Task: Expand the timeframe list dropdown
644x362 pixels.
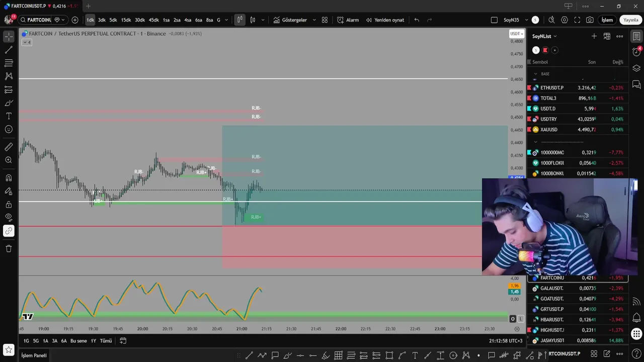Action: pos(226,20)
